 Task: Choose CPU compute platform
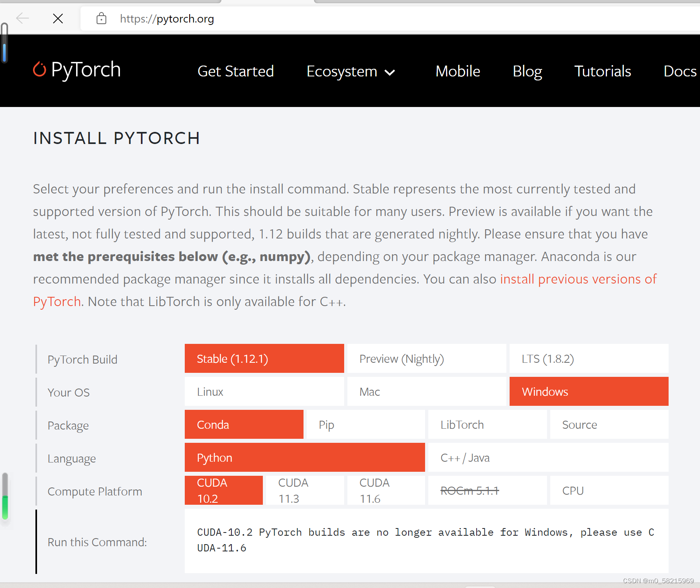[x=609, y=490]
